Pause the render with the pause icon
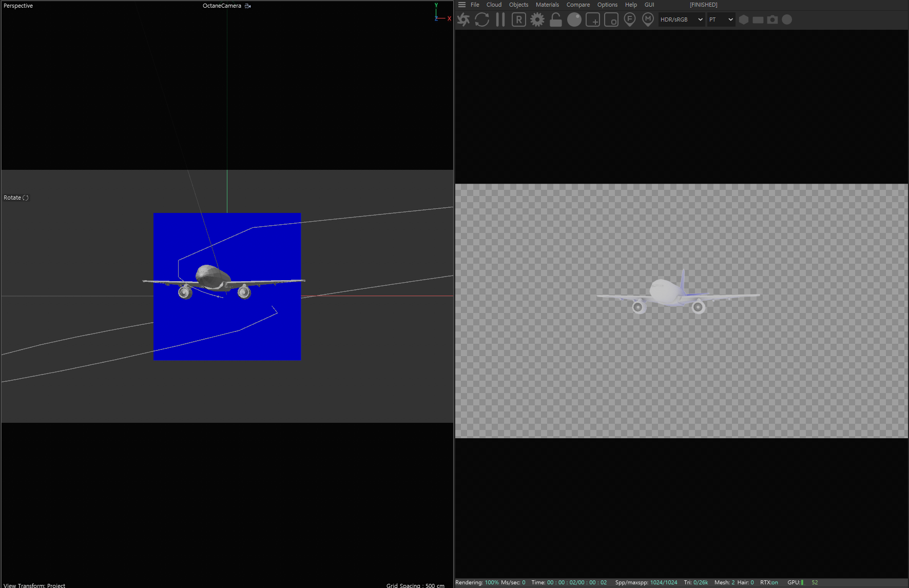The width and height of the screenshot is (909, 588). pyautogui.click(x=500, y=19)
